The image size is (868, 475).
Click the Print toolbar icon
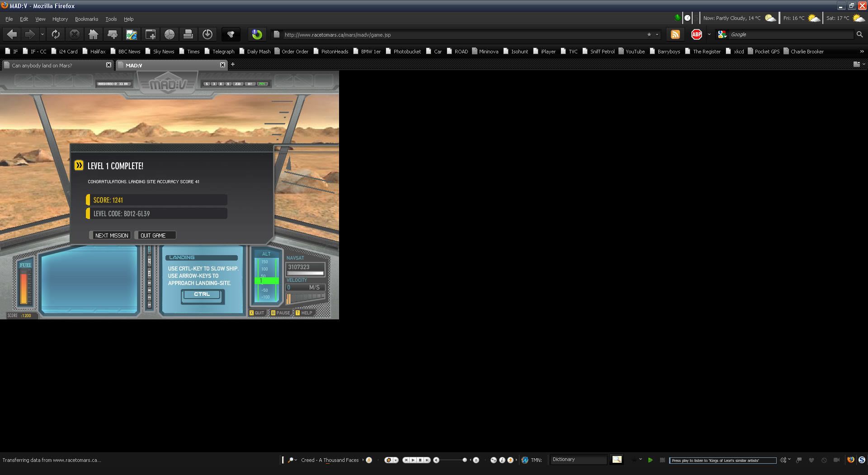[x=188, y=34]
